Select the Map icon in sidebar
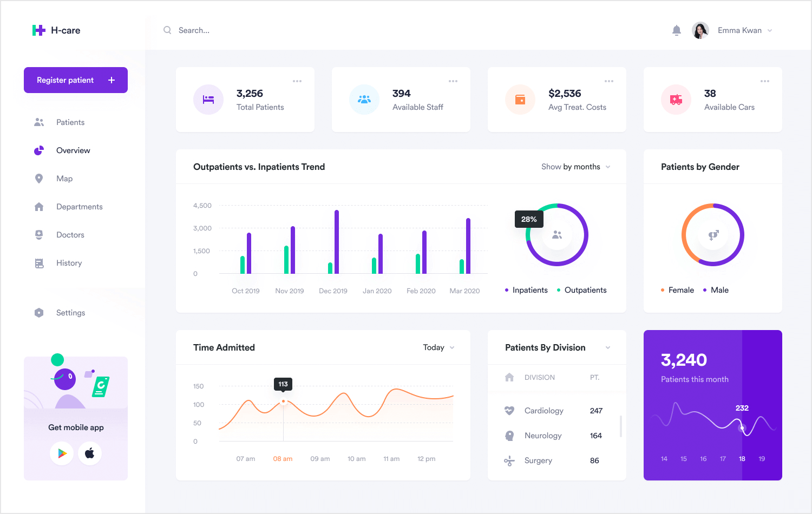 coord(38,178)
